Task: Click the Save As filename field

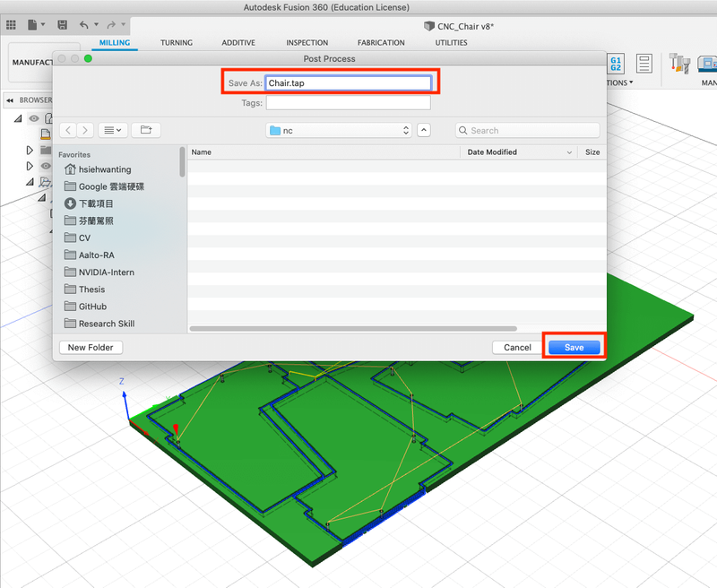Action: pyautogui.click(x=348, y=82)
